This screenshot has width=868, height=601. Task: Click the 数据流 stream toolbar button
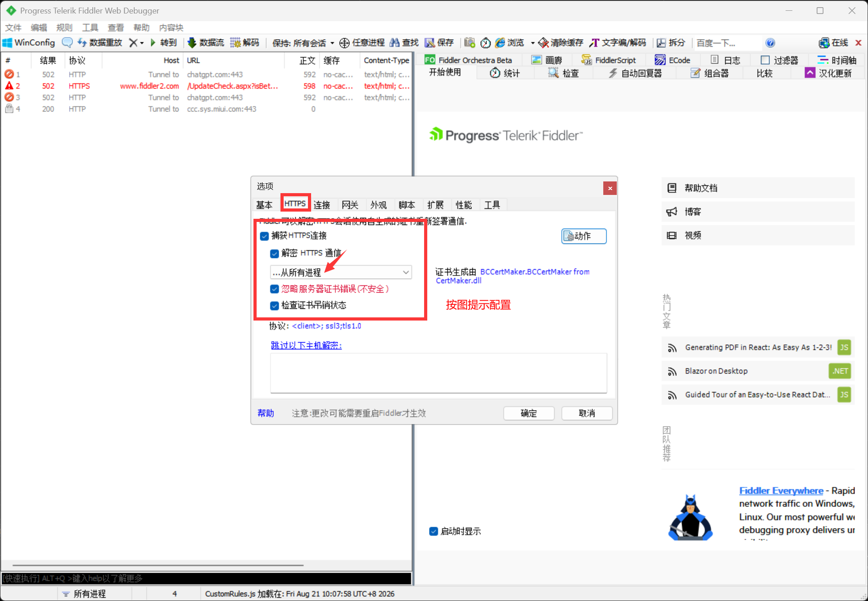point(206,43)
